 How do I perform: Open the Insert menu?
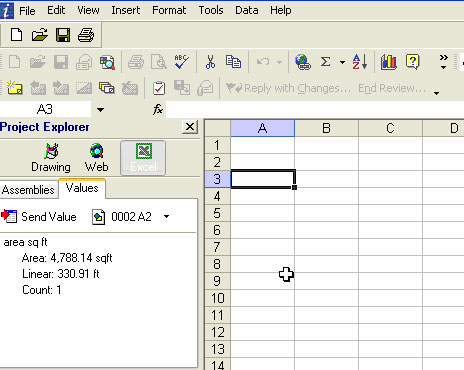tap(126, 10)
